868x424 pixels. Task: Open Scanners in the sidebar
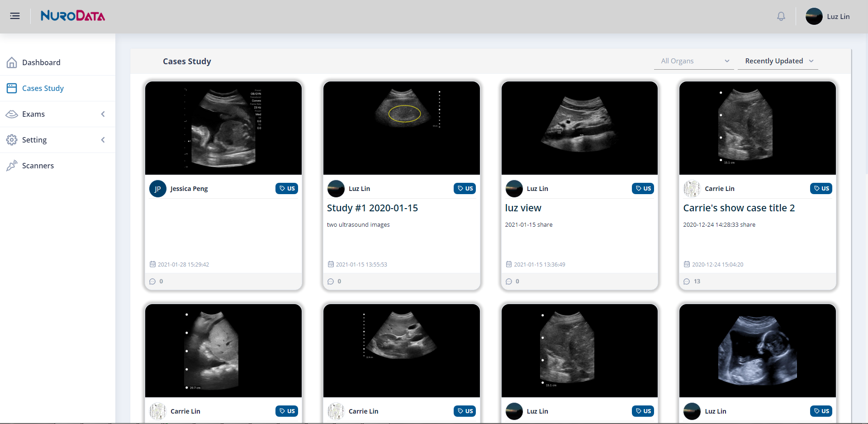click(x=57, y=166)
